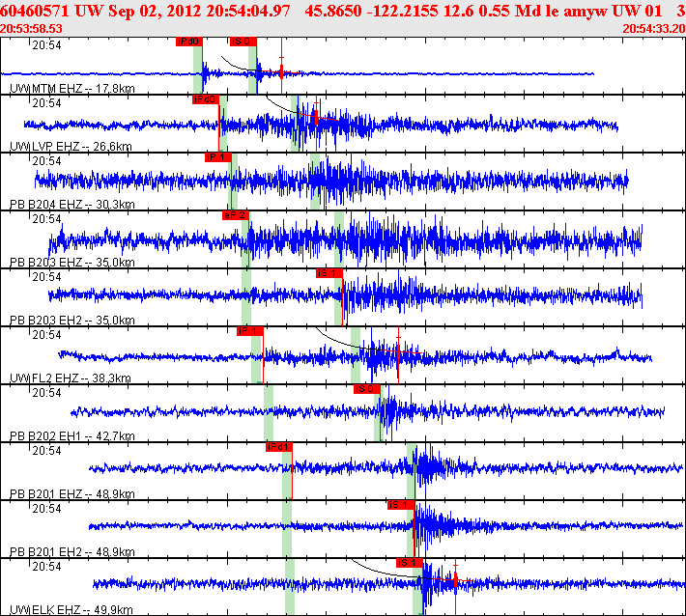The height and width of the screenshot is (616, 686).
Task: Click the 20:54 time label in B204 row
Action: click(46, 161)
